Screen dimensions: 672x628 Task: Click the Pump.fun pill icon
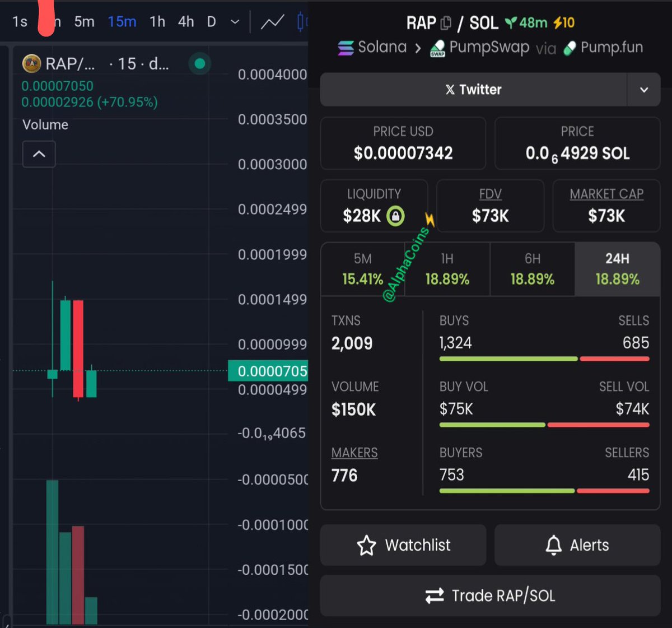pyautogui.click(x=570, y=49)
